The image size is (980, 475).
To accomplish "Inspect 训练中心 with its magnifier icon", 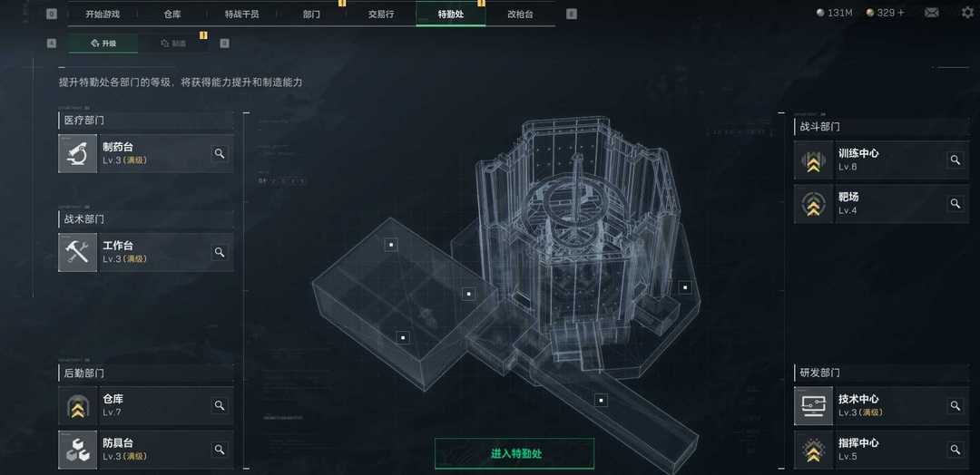I will (x=955, y=160).
